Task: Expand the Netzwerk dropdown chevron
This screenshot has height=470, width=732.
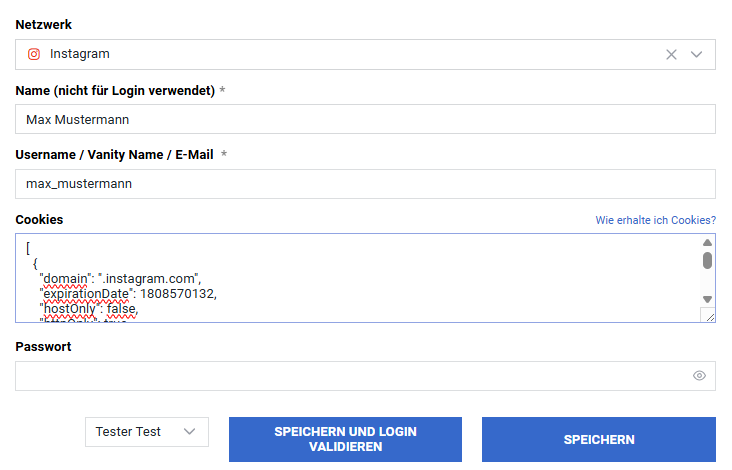Action: (x=697, y=55)
